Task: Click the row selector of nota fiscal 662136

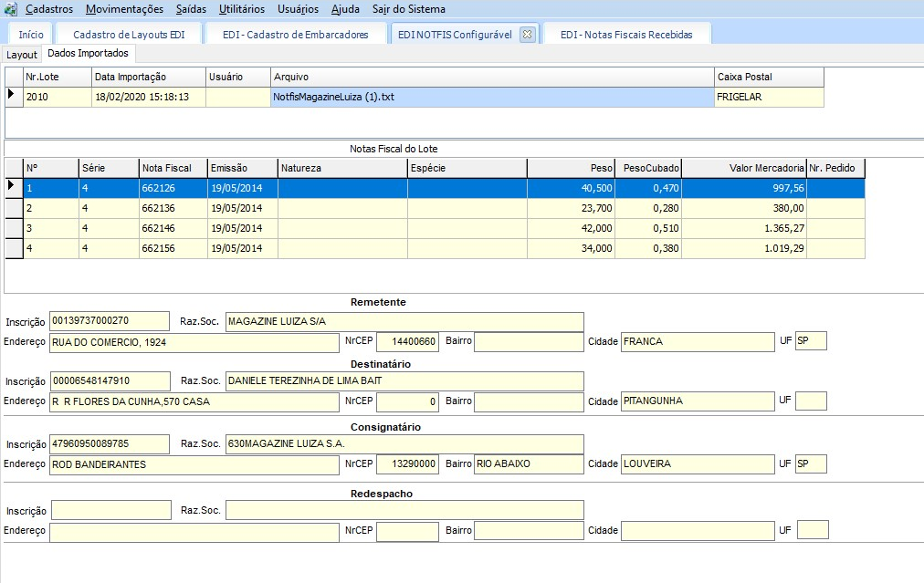Action: [14, 207]
